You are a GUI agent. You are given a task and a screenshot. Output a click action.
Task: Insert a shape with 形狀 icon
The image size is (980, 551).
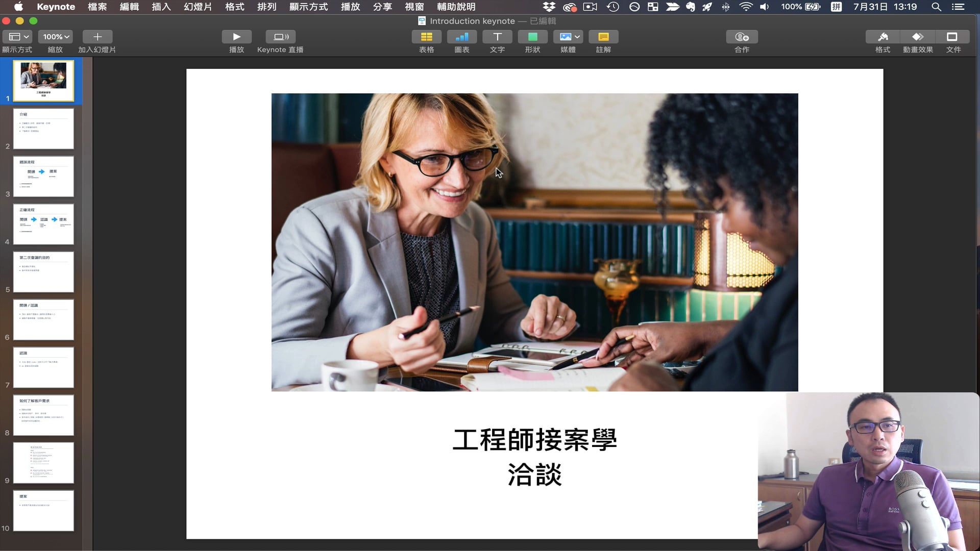pyautogui.click(x=532, y=37)
